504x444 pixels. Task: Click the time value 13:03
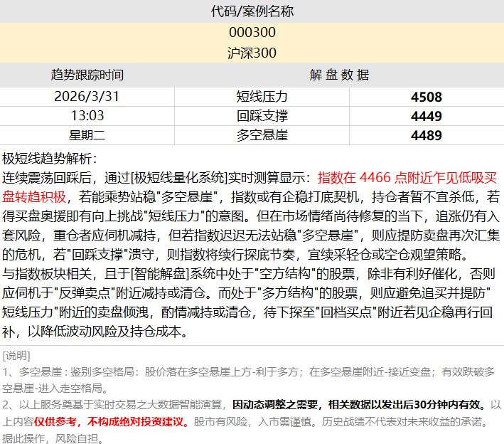coord(87,115)
